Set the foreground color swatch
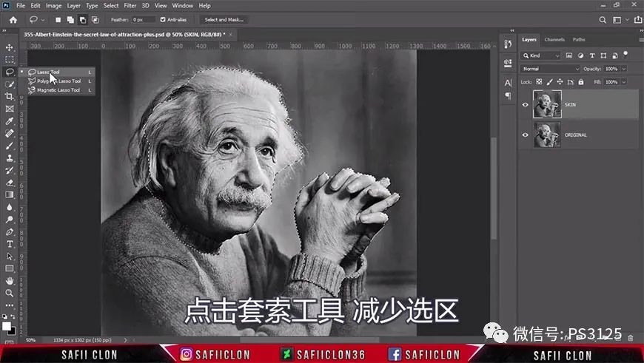The height and width of the screenshot is (363, 644). point(6,326)
